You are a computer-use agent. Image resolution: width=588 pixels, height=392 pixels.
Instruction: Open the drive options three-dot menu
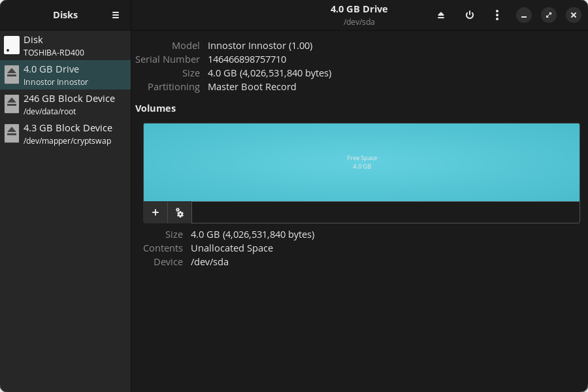[x=497, y=14]
